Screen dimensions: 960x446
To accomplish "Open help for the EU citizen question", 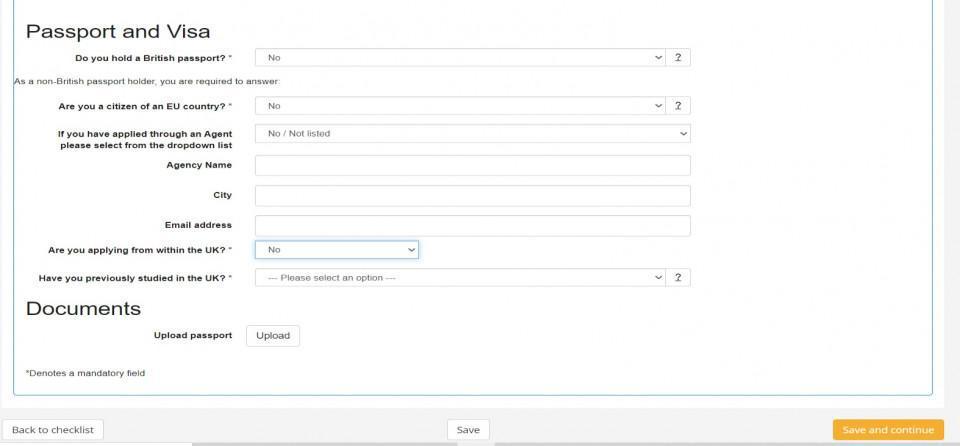I will (678, 106).
